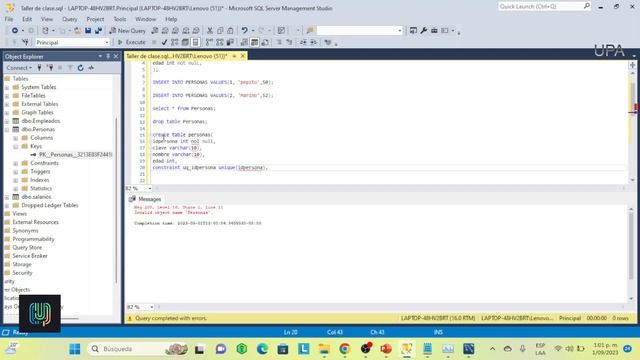This screenshot has width=640, height=360.
Task: Click the Paste clipboard icon
Action: 230,31
